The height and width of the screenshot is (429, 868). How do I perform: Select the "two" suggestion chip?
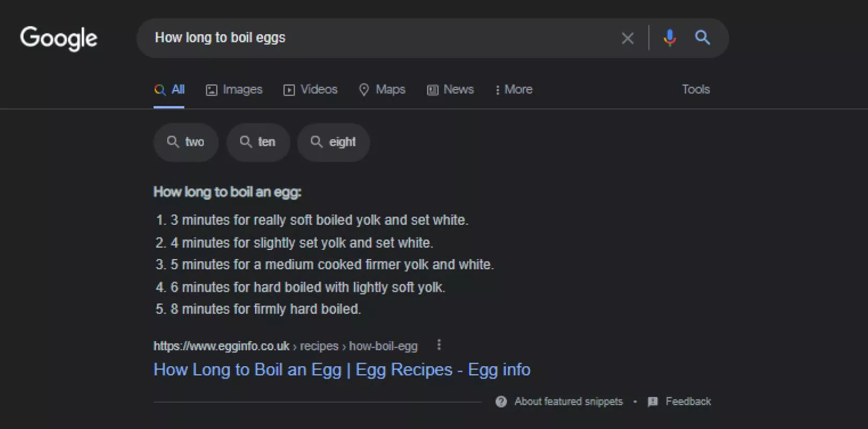186,142
